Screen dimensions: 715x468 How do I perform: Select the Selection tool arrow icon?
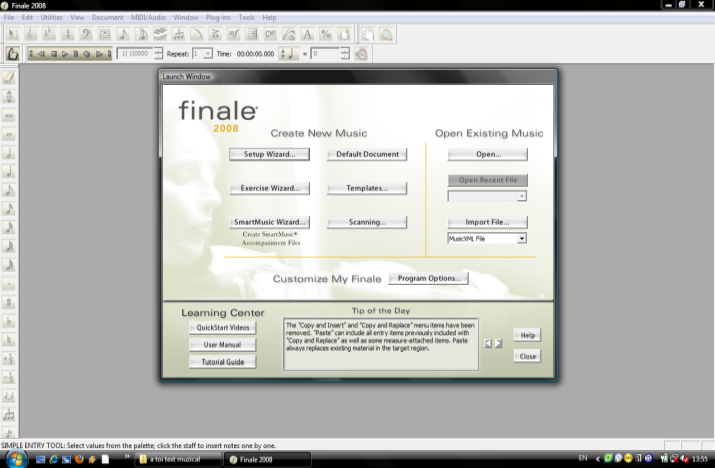(12, 34)
